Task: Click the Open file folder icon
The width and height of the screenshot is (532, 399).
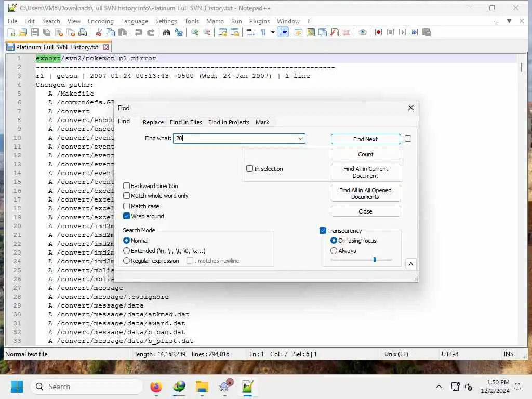Action: tap(23, 33)
